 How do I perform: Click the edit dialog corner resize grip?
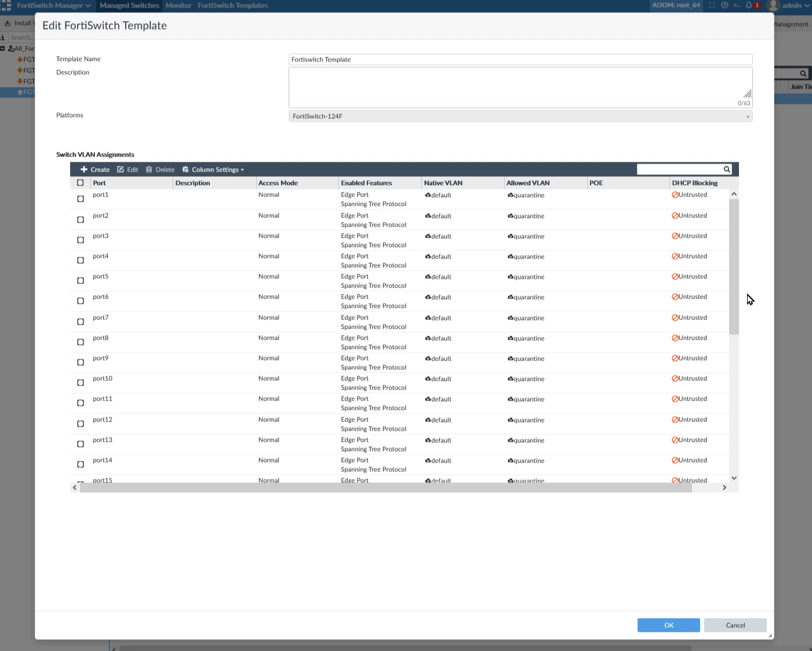(770, 636)
